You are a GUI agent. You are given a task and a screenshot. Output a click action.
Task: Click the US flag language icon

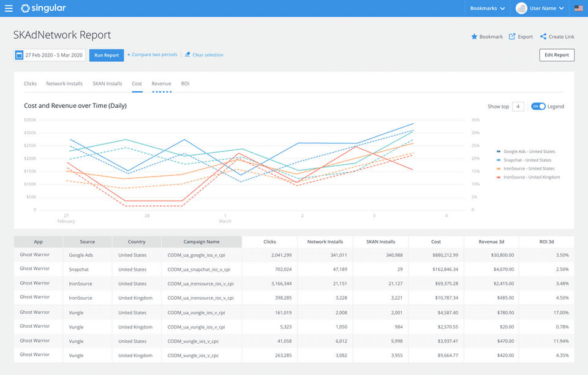pos(579,8)
